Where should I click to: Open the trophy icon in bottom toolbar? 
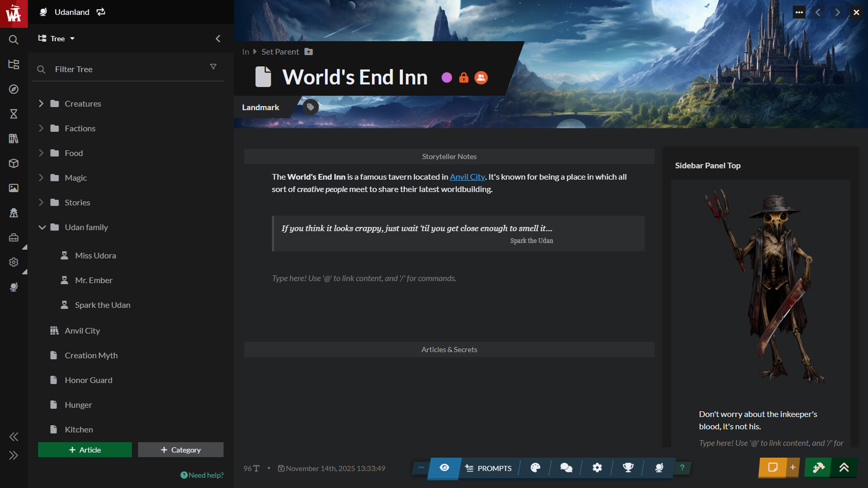tap(628, 467)
